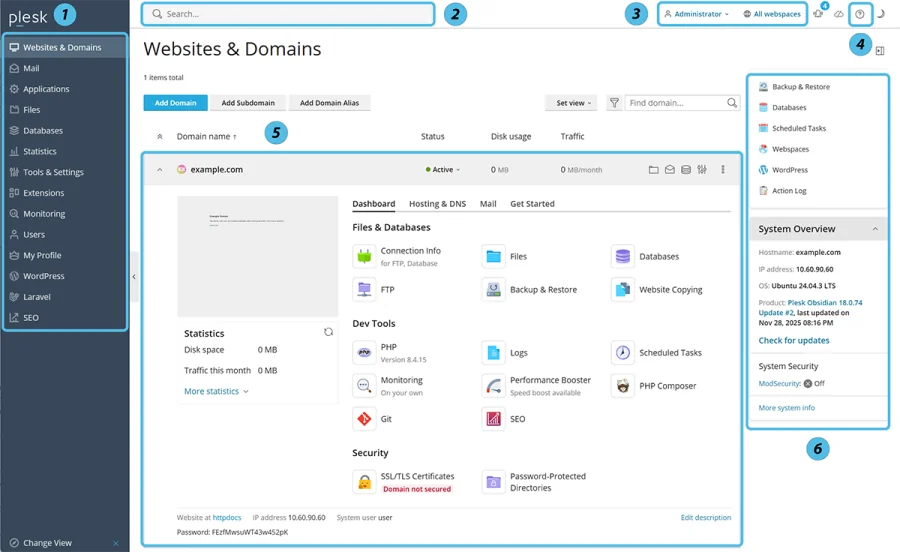Open Mail icon in example.com row
The width and height of the screenshot is (900, 552).
[669, 169]
